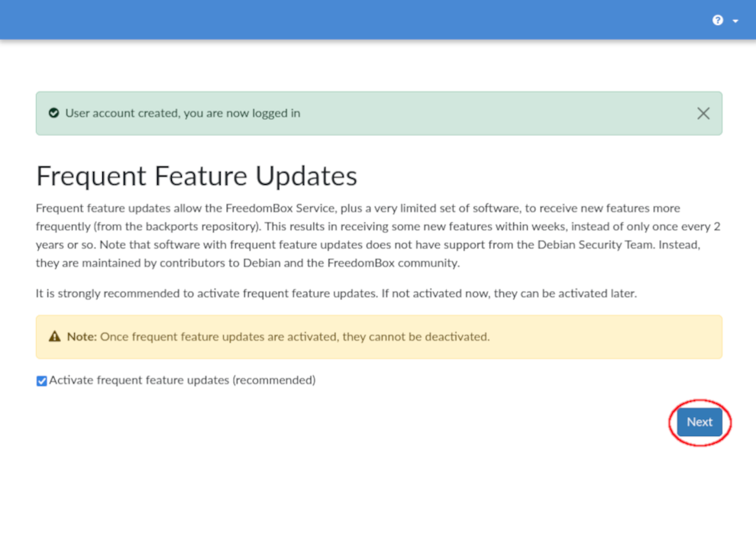Uncheck the activate frequent feature updates checkbox
This screenshot has height=537, width=756.
pyautogui.click(x=42, y=380)
